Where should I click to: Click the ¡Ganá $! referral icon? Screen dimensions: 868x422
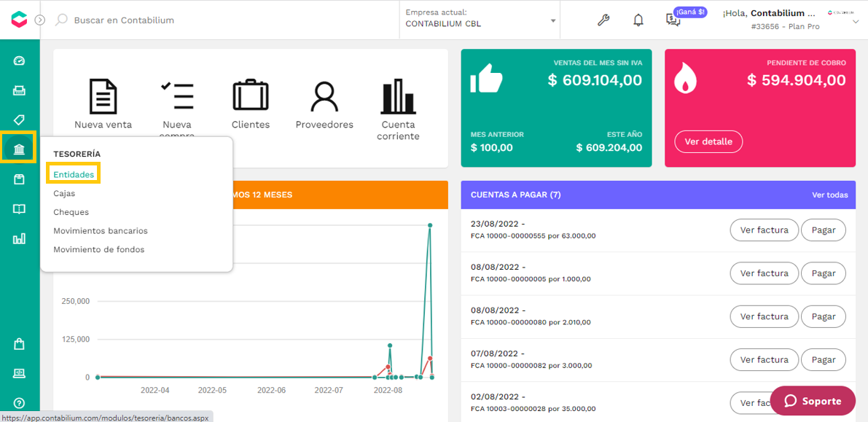pos(673,20)
